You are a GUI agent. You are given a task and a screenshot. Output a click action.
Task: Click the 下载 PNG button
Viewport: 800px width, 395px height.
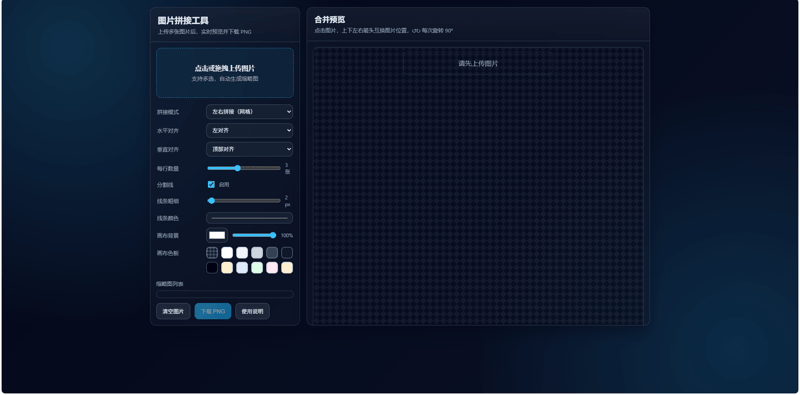(x=213, y=311)
